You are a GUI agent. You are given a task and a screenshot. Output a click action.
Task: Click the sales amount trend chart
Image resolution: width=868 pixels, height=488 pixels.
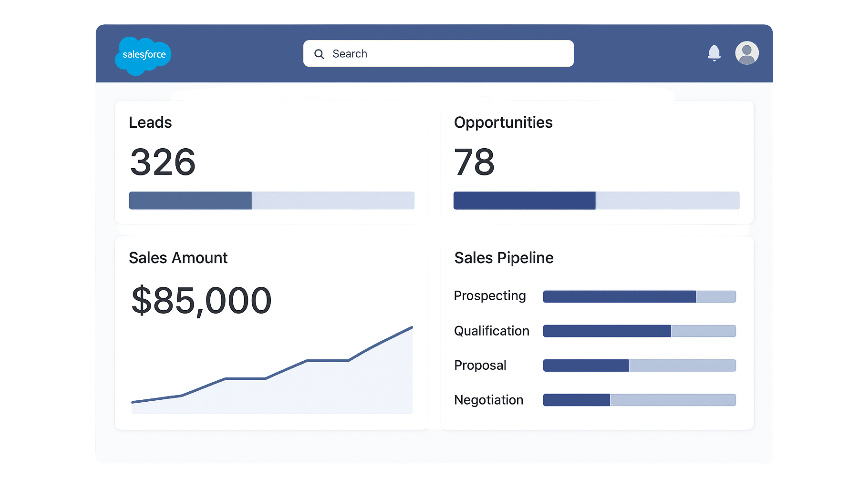272,377
